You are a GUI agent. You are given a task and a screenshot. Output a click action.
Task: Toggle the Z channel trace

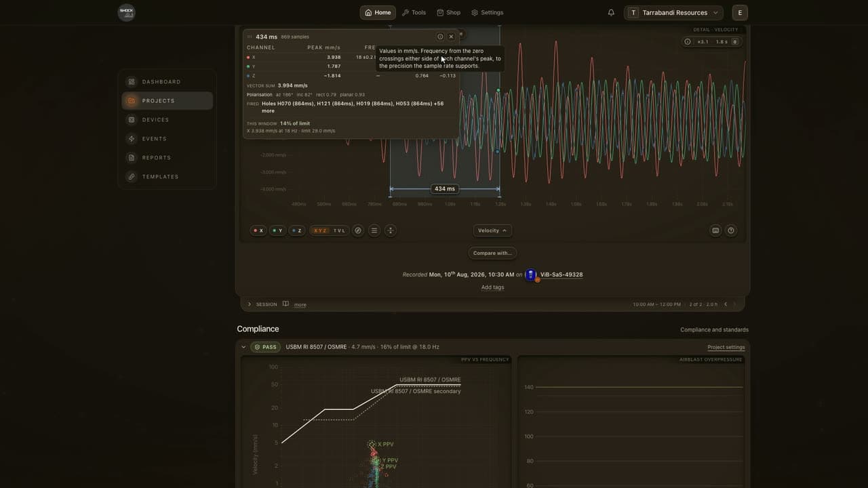tap(296, 230)
